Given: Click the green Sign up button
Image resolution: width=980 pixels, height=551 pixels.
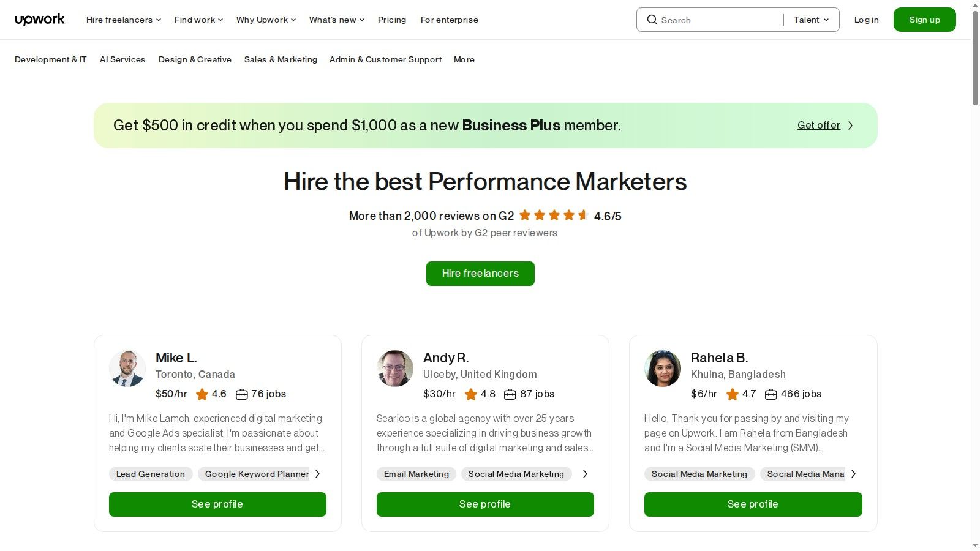Looking at the screenshot, I should [x=924, y=19].
